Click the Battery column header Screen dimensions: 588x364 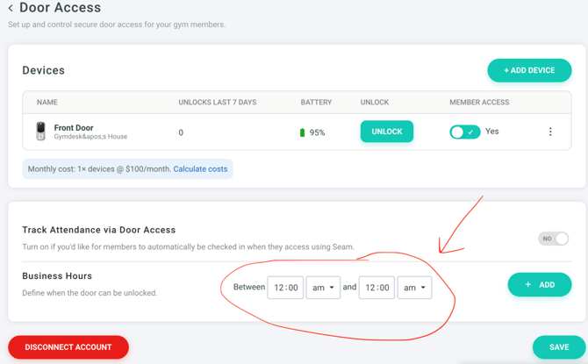tap(316, 103)
